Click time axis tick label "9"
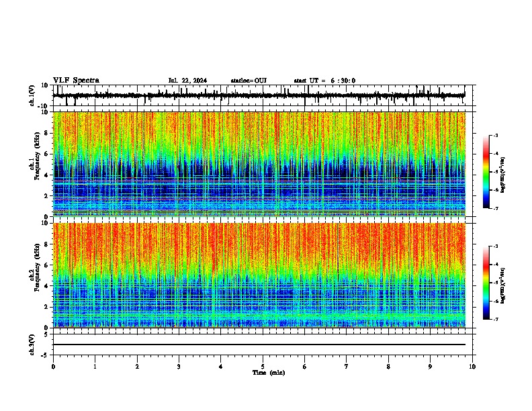 430,367
